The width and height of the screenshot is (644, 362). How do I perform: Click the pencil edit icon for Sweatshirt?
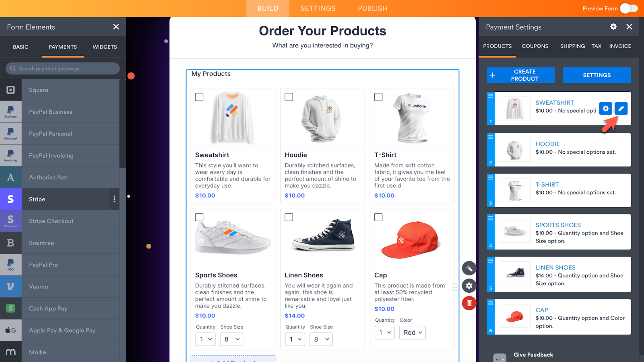click(x=621, y=109)
